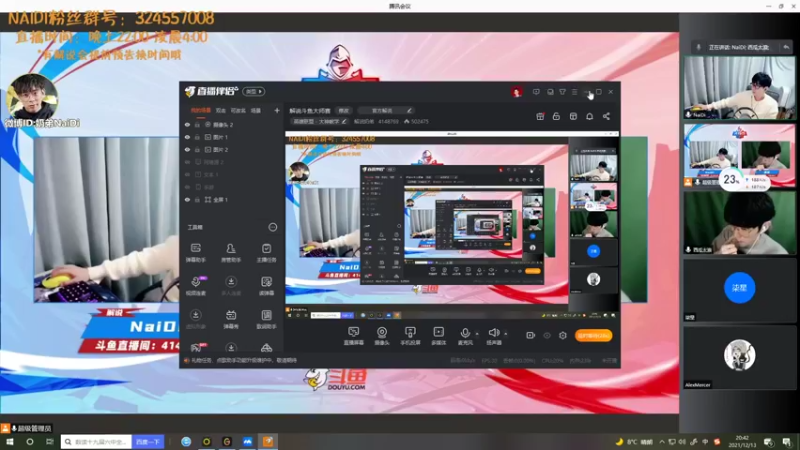Switch to Tencent Meeting taskbar icon
This screenshot has width=800, height=450.
247,442
